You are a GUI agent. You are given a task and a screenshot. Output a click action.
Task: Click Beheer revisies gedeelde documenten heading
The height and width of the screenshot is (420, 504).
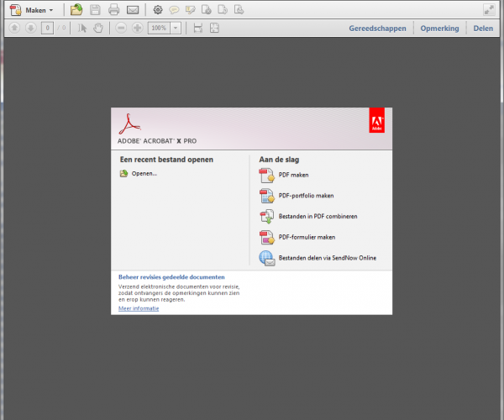pyautogui.click(x=171, y=277)
